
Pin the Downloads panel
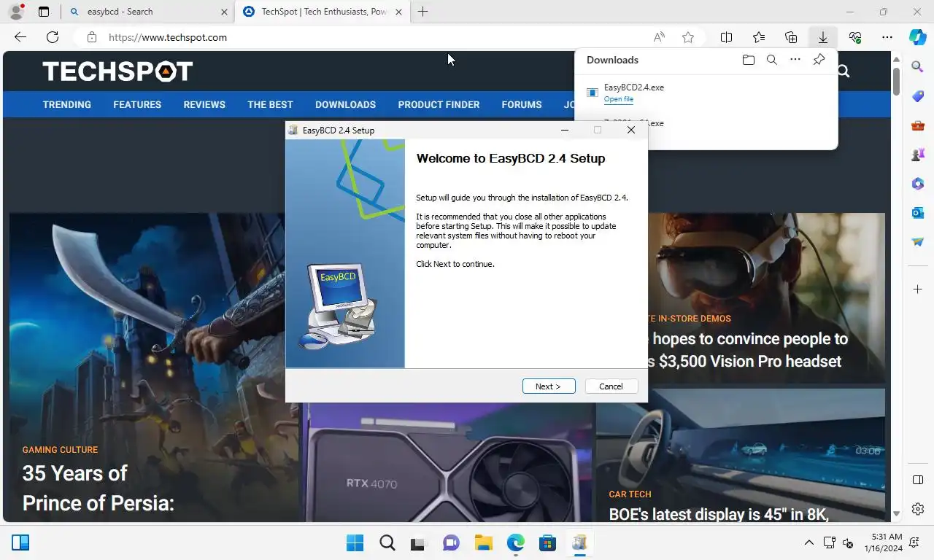click(x=819, y=60)
